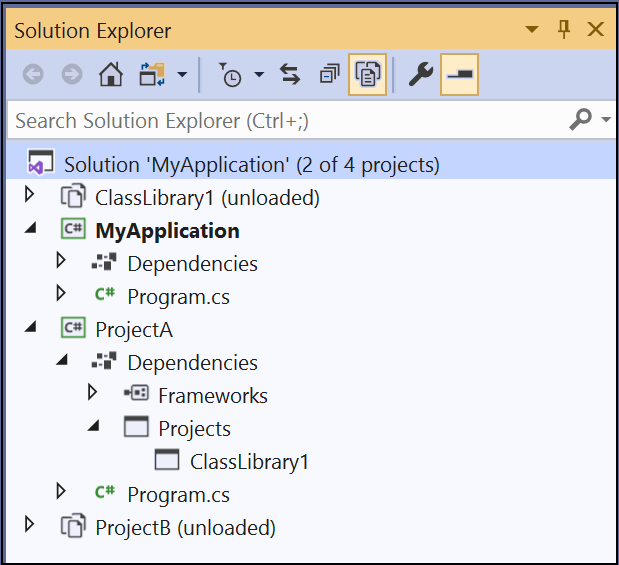Image resolution: width=619 pixels, height=565 pixels.
Task: Click the Visual Studio solution icon
Action: [x=40, y=162]
